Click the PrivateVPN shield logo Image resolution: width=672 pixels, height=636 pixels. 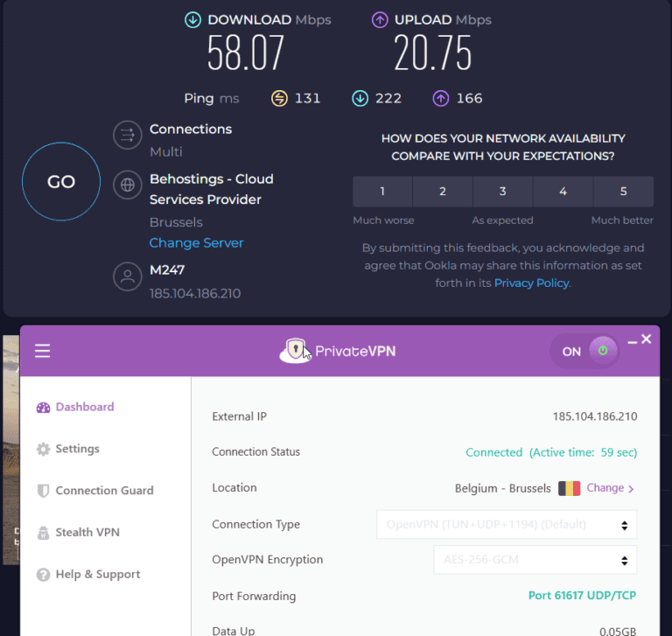[x=295, y=351]
